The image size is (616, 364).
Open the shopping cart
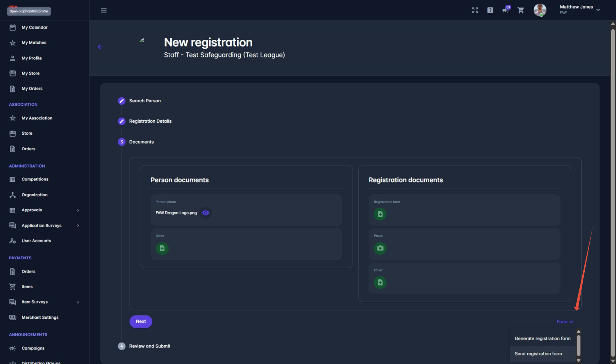[521, 10]
